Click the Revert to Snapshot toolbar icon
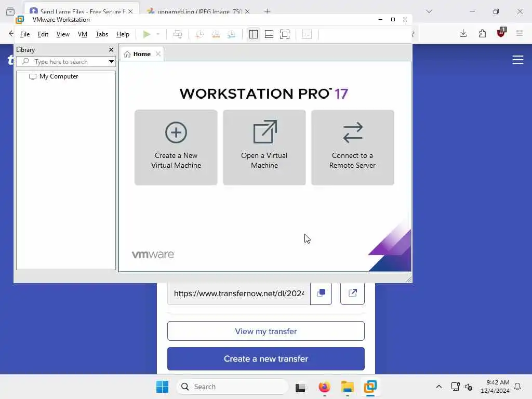The height and width of the screenshot is (399, 532). click(216, 34)
